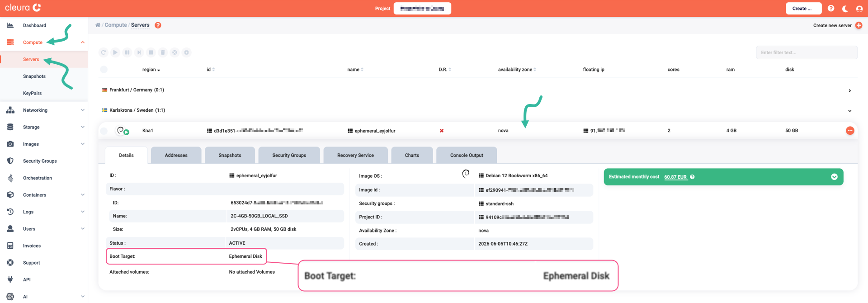
Task: Open KeyPairs in the sidebar
Action: (32, 93)
